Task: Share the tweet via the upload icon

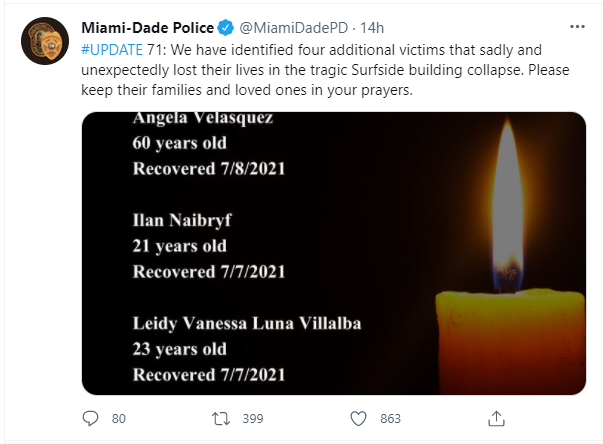Action: [496, 418]
